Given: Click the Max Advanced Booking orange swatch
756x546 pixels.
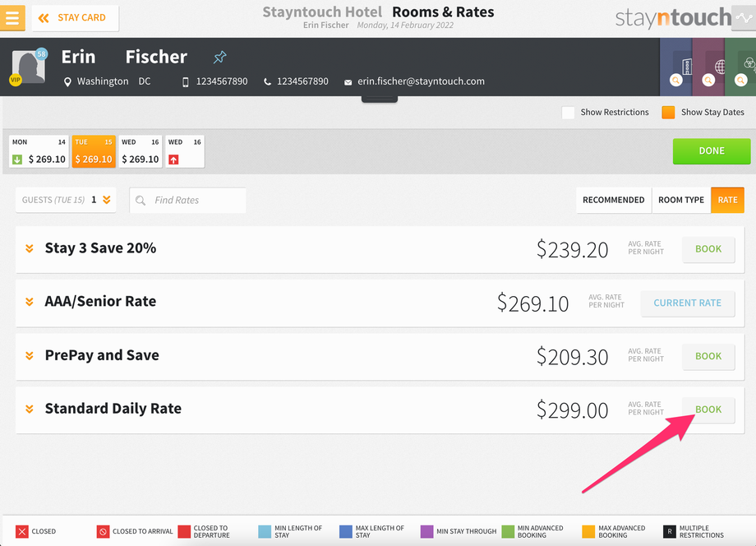Looking at the screenshot, I should pyautogui.click(x=588, y=531).
